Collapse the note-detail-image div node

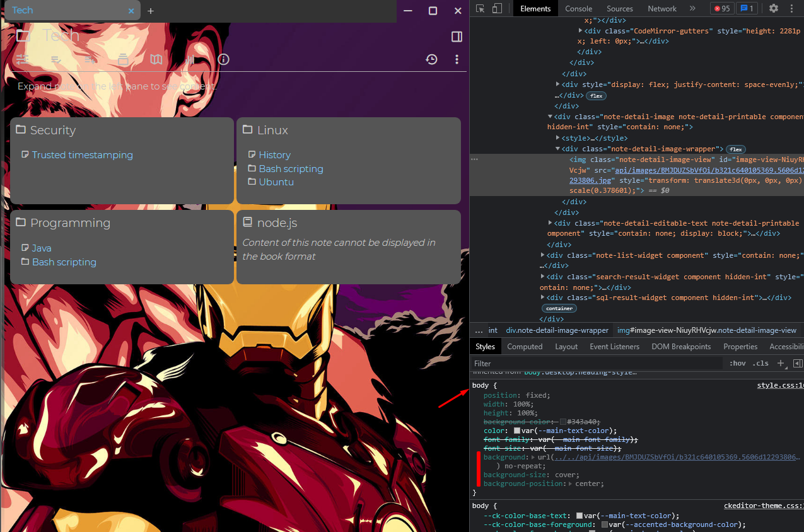(550, 117)
